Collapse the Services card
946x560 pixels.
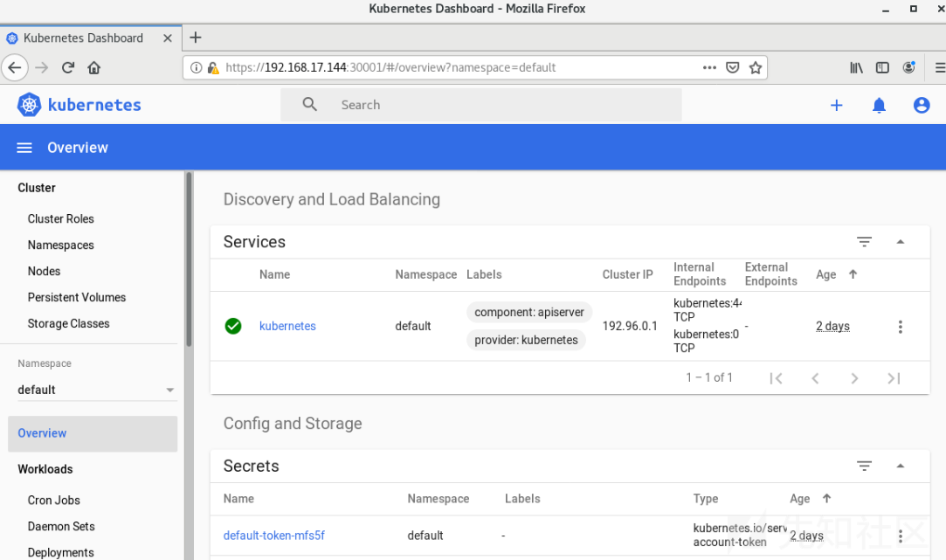coord(901,242)
